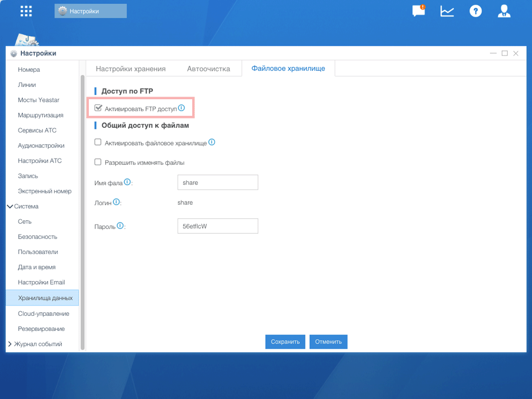Click info icon next to FTP access
Screen dimensions: 532x399
coord(181,108)
